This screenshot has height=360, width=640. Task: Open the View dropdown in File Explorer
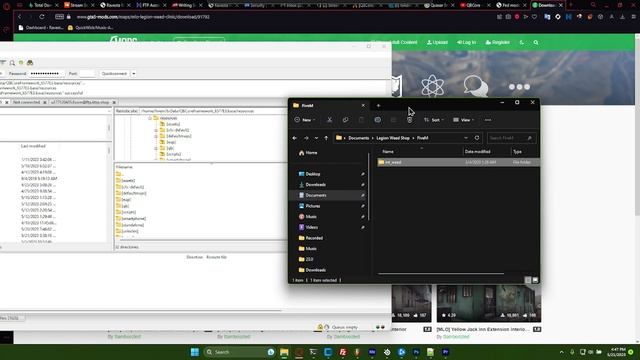(x=464, y=120)
